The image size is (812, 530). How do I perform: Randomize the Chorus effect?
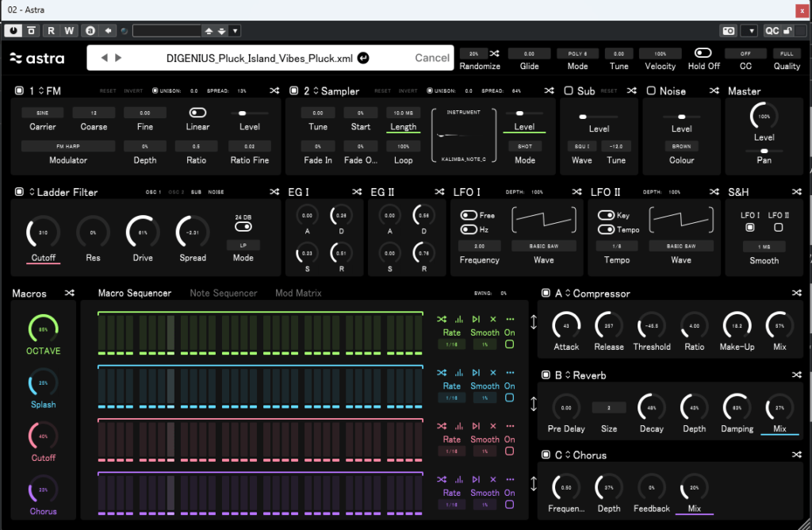[796, 455]
